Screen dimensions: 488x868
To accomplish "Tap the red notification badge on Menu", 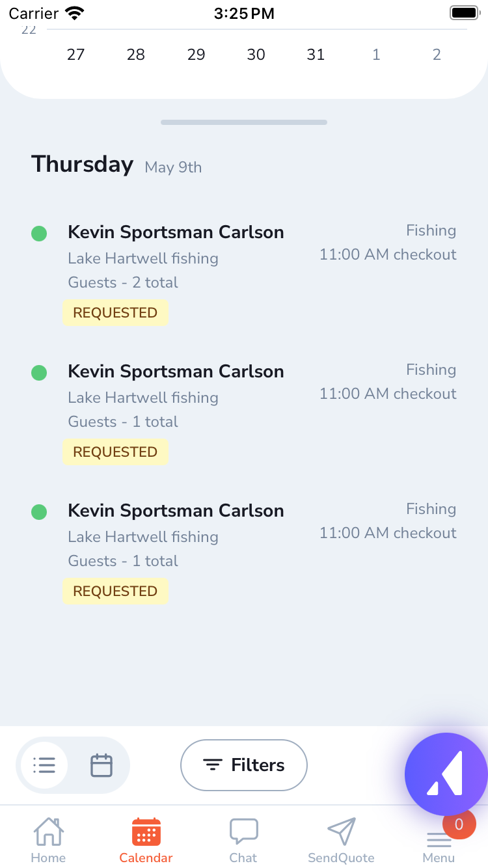I will (459, 824).
